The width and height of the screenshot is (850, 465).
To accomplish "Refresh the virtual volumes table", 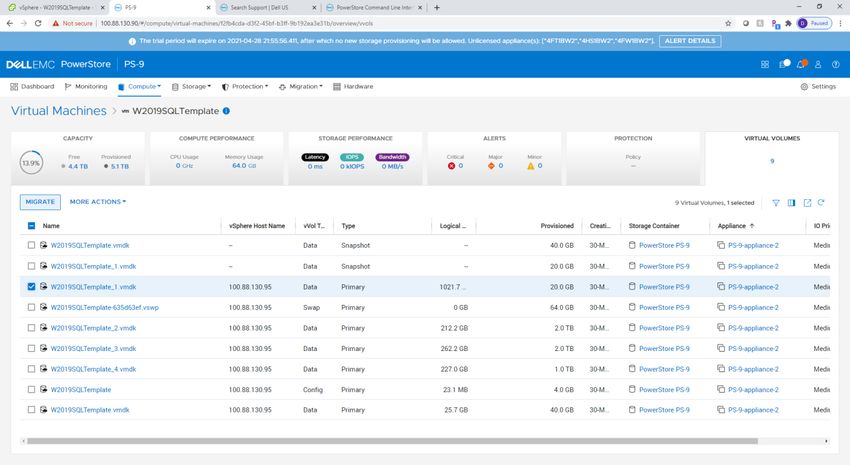I will (821, 202).
